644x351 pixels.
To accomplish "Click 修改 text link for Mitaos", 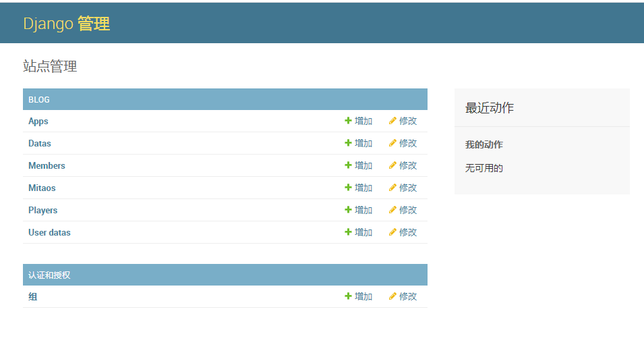I will [408, 188].
